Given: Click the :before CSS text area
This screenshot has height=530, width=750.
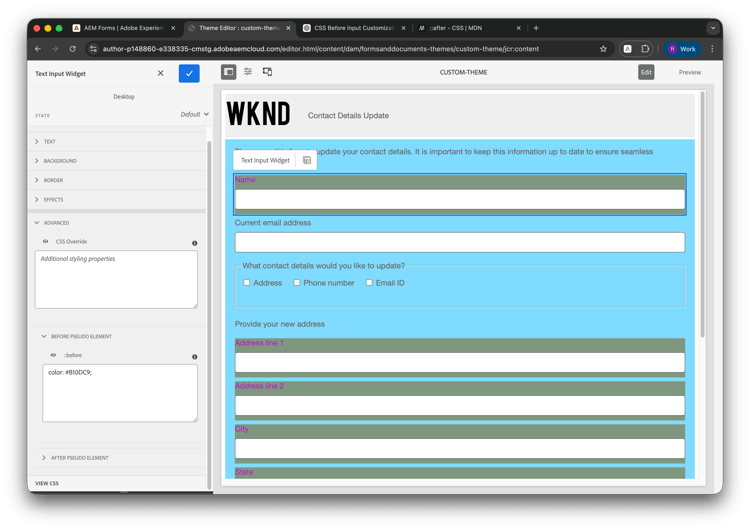Looking at the screenshot, I should 120,393.
